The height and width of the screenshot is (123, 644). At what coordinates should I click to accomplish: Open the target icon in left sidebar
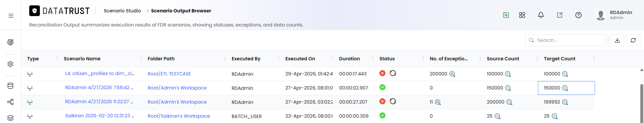10,42
